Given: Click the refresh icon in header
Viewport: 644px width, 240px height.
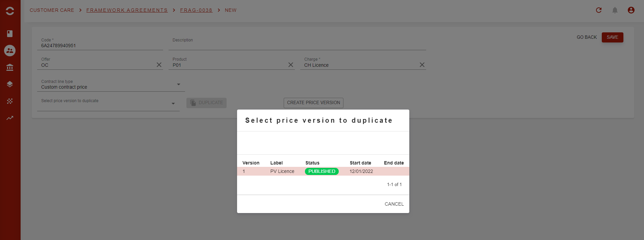Looking at the screenshot, I should pos(599,10).
